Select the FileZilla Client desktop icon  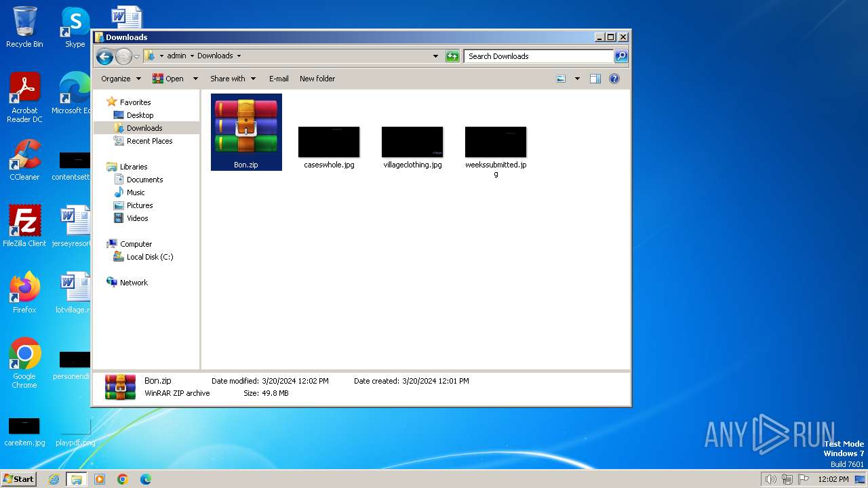24,226
